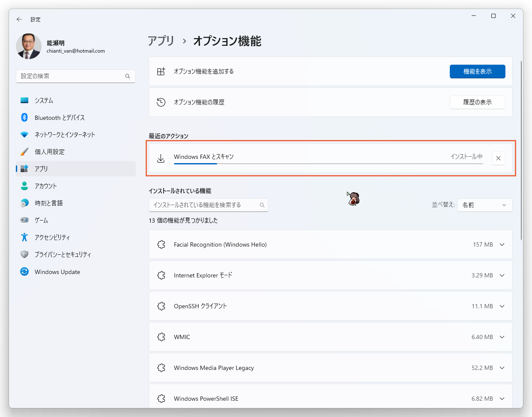Open プライバシーとセキュリティ via shield icon

tap(24, 254)
